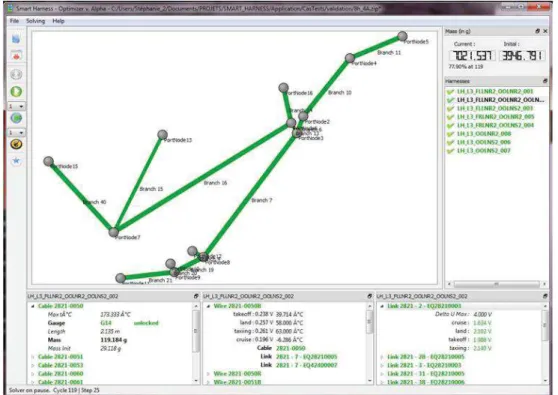Select the PortNode16 node in graph
558x395 pixels.
click(283, 87)
